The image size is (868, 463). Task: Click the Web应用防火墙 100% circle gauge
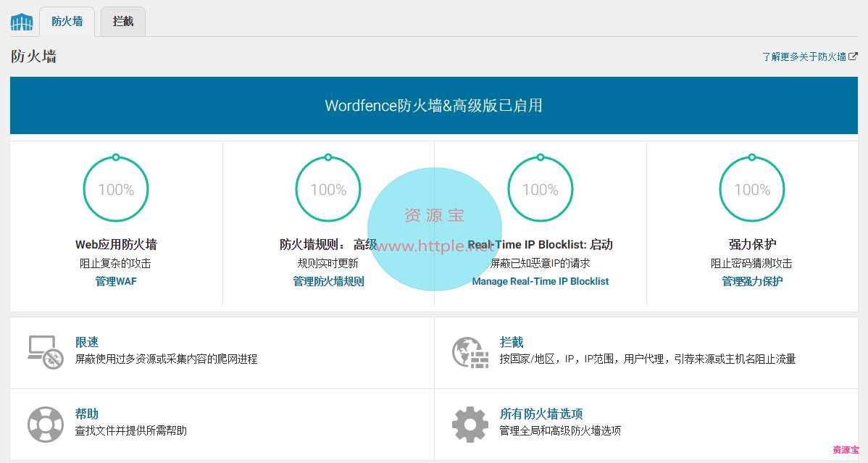coord(116,189)
